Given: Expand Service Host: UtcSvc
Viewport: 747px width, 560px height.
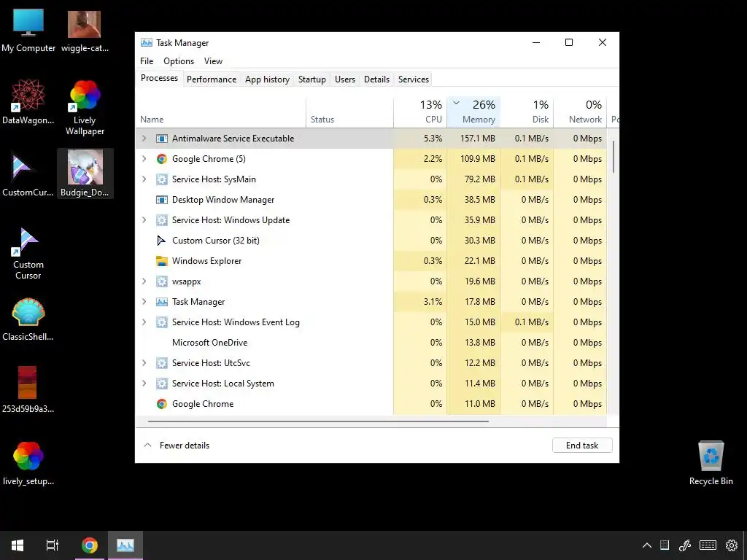Looking at the screenshot, I should click(x=144, y=363).
